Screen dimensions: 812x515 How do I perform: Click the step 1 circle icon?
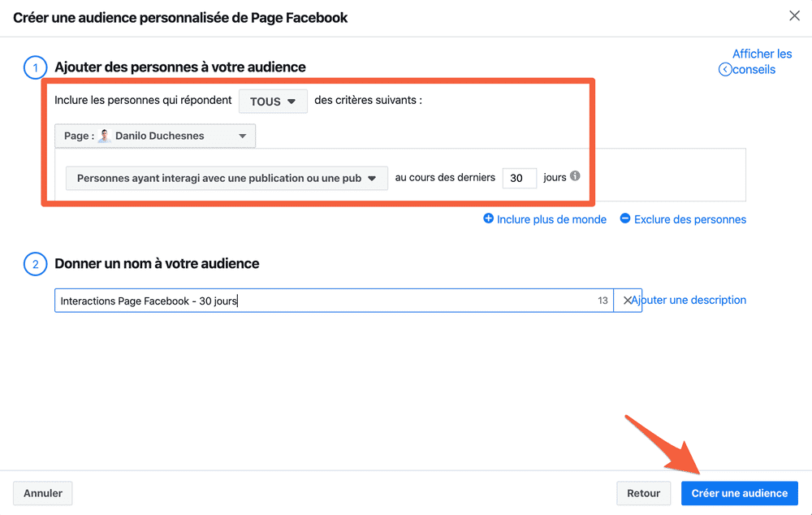(35, 67)
